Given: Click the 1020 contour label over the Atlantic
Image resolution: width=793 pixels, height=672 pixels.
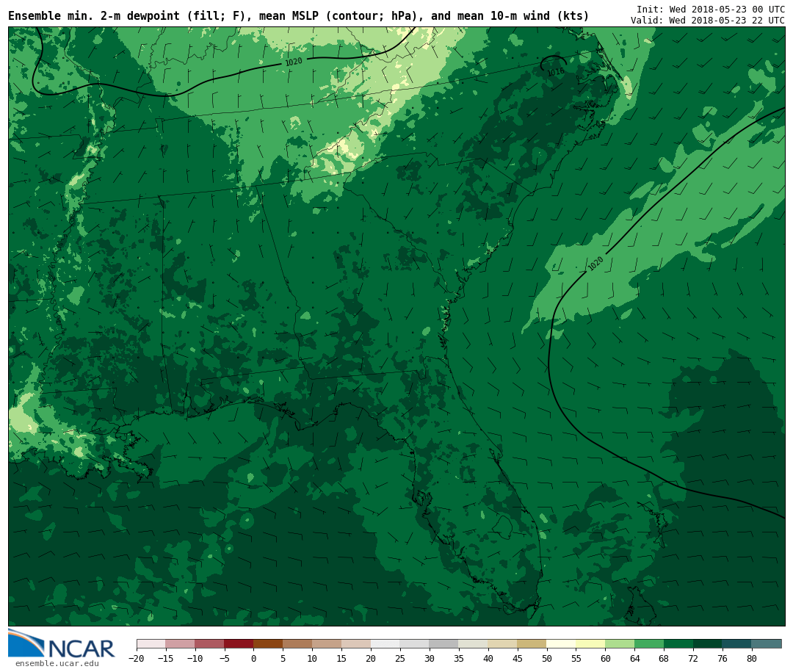Looking at the screenshot, I should point(595,264).
